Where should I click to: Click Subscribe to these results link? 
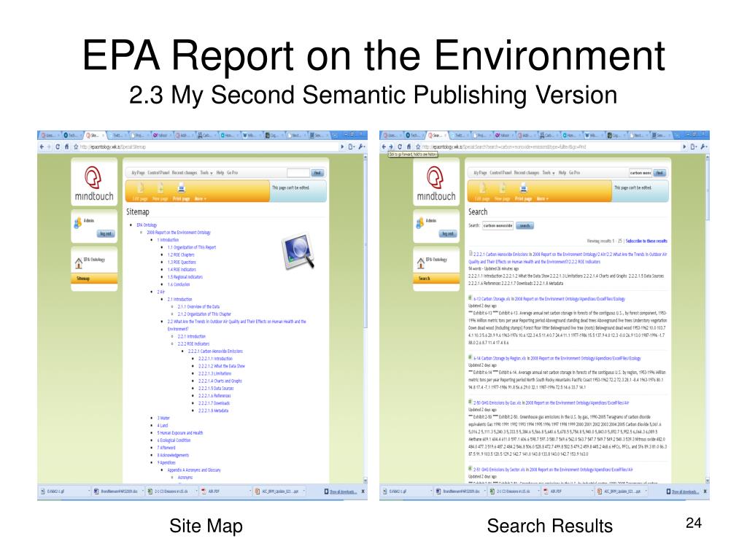tap(646, 241)
